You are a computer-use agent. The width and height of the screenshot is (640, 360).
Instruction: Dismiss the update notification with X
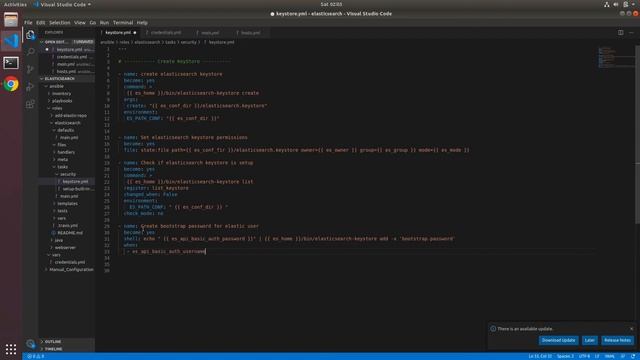(631, 329)
